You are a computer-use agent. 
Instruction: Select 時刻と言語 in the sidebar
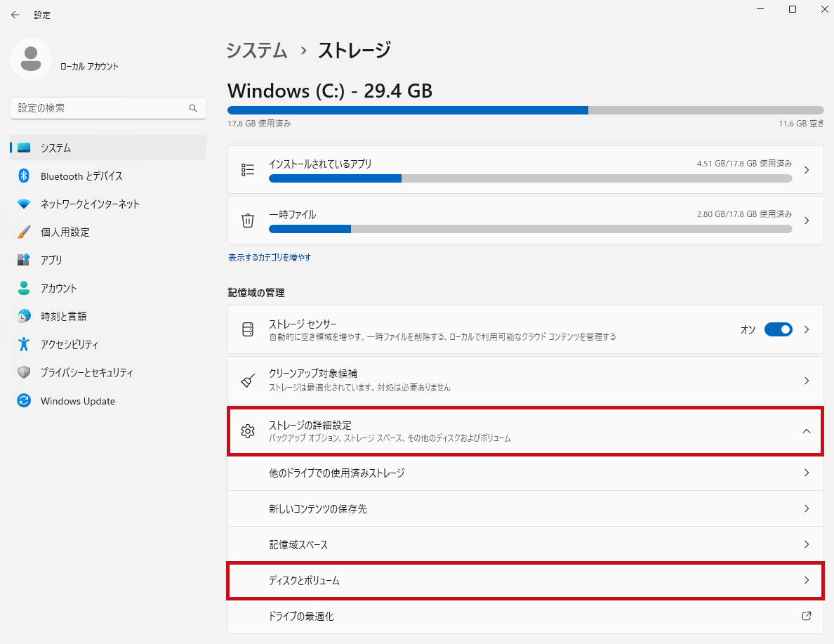(x=108, y=316)
